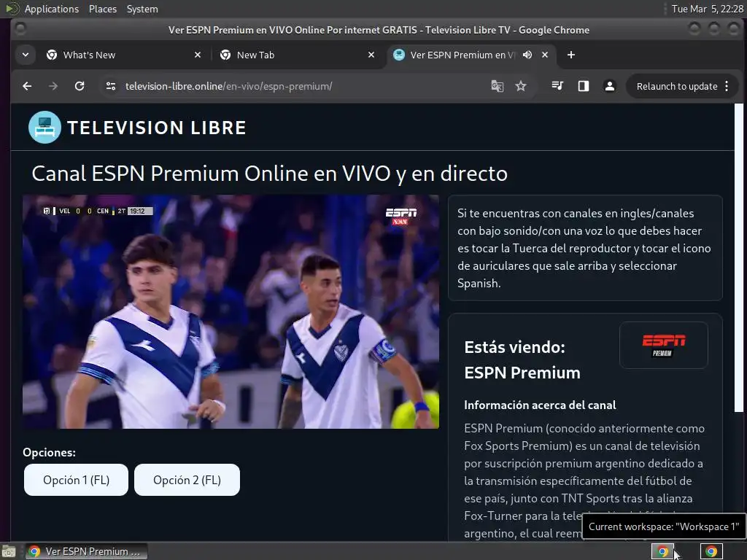Switch to the New Tab tab
This screenshot has height=560, width=747.
(x=298, y=55)
